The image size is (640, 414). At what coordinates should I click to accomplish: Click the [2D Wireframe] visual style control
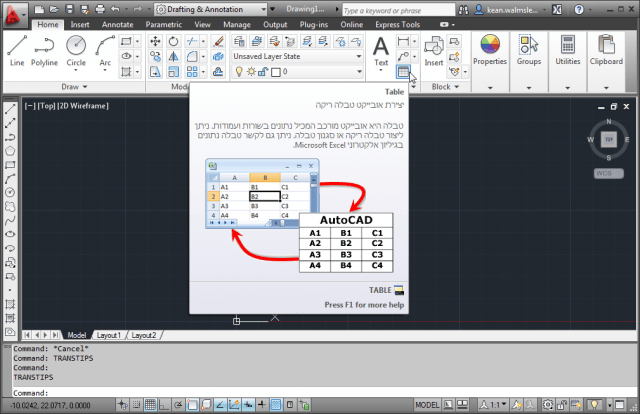[83, 106]
